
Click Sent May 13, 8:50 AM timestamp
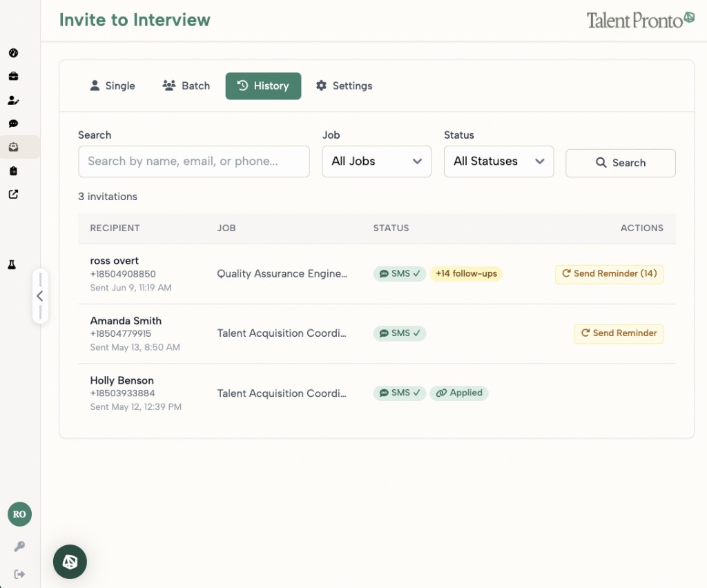point(135,347)
